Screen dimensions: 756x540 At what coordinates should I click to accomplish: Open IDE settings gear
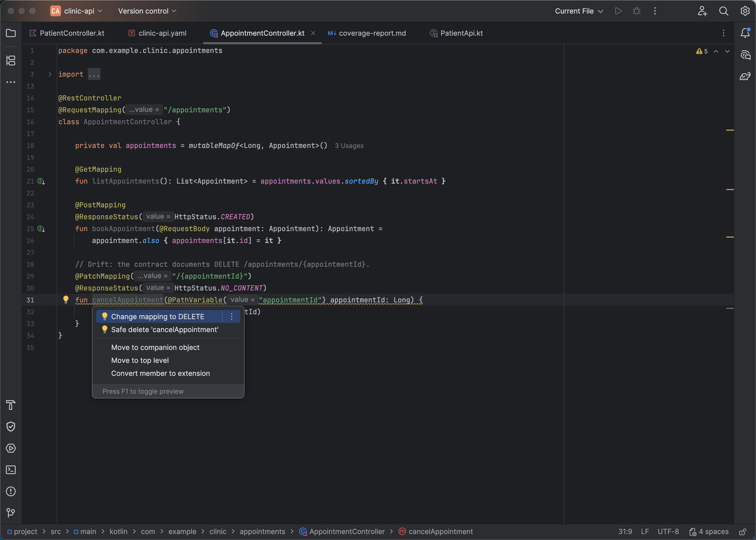click(745, 11)
